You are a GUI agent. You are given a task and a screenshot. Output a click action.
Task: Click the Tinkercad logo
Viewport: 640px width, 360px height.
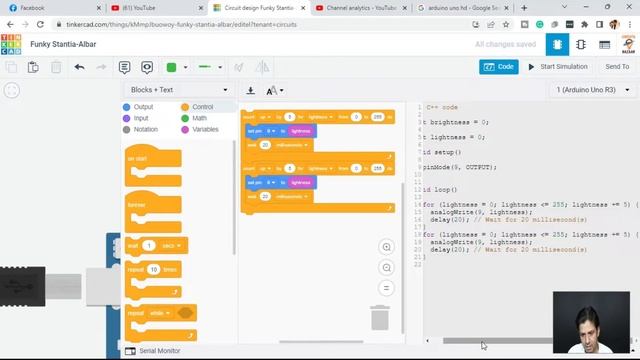11,44
